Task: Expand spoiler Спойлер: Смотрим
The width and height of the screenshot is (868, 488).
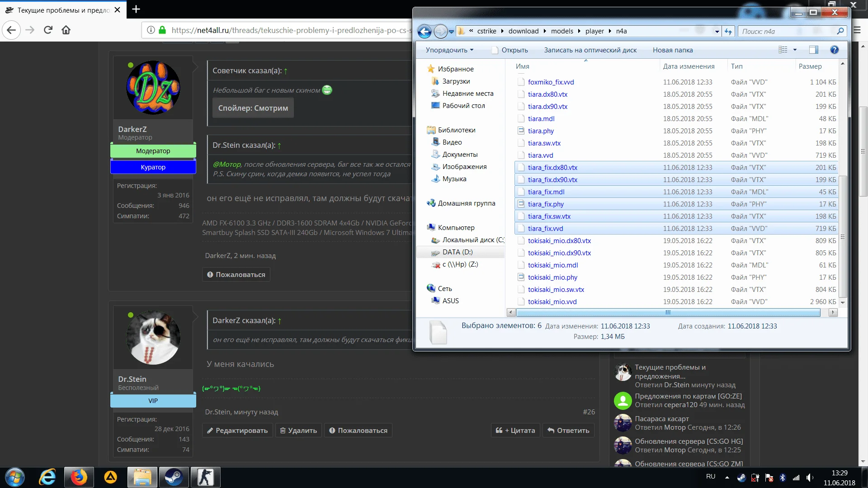Action: [x=253, y=108]
